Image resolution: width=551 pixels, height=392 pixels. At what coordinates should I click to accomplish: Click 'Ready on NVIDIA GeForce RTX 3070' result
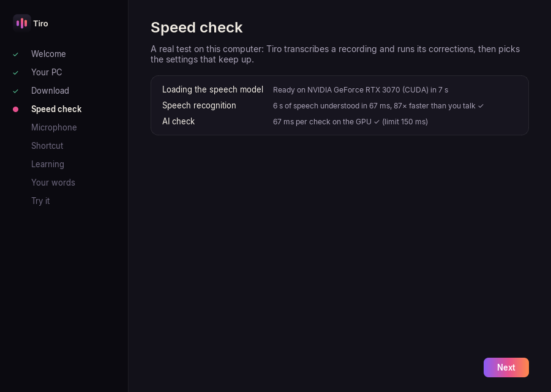tap(361, 90)
